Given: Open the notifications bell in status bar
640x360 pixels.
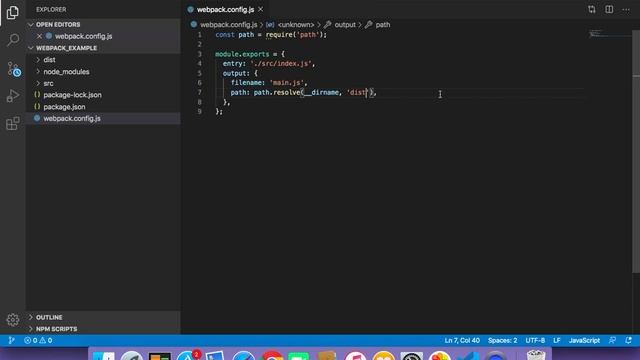Looking at the screenshot, I should [629, 340].
